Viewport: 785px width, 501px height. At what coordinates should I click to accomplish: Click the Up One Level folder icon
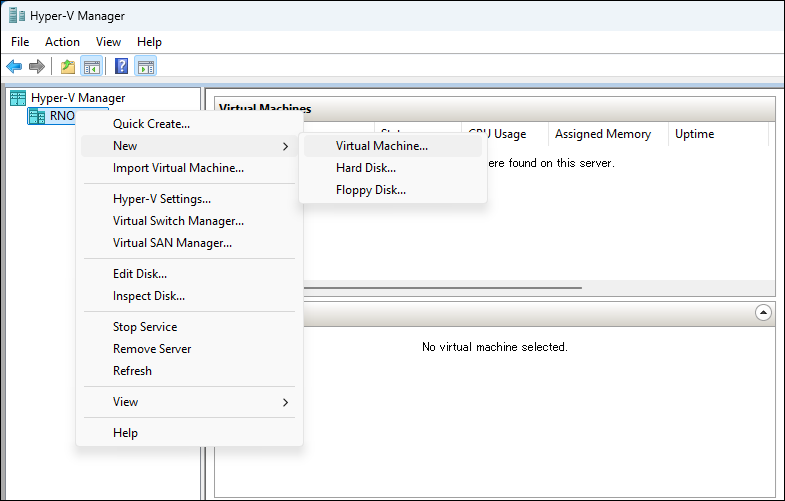[68, 66]
